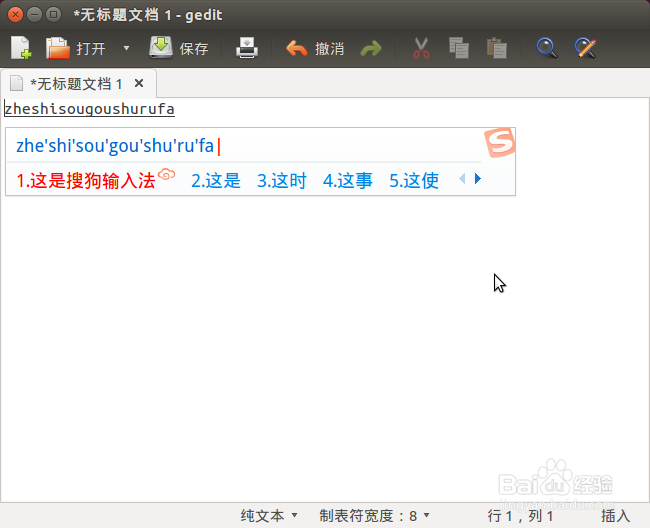Image resolution: width=650 pixels, height=528 pixels.
Task: Undo last action with 撤消 arrow
Action: (296, 48)
